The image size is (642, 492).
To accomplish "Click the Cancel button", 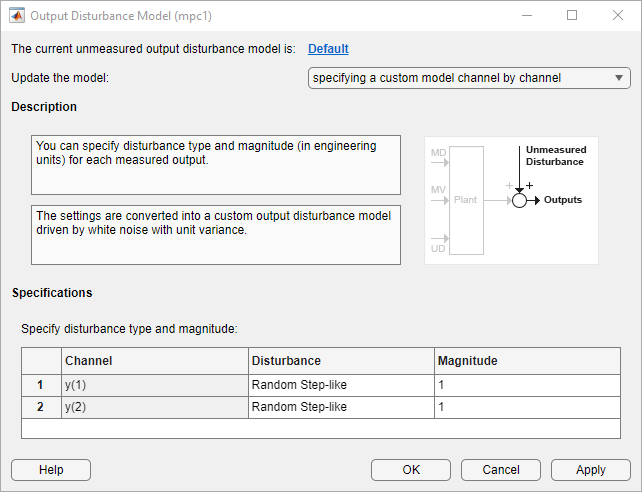I will click(501, 470).
